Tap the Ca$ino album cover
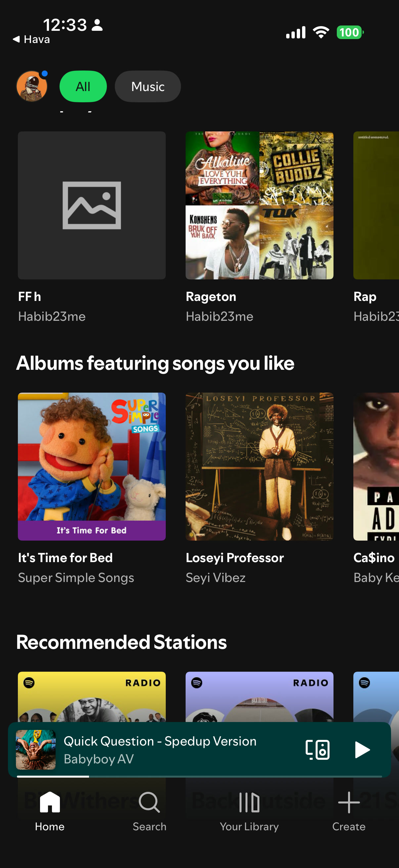 point(376,466)
